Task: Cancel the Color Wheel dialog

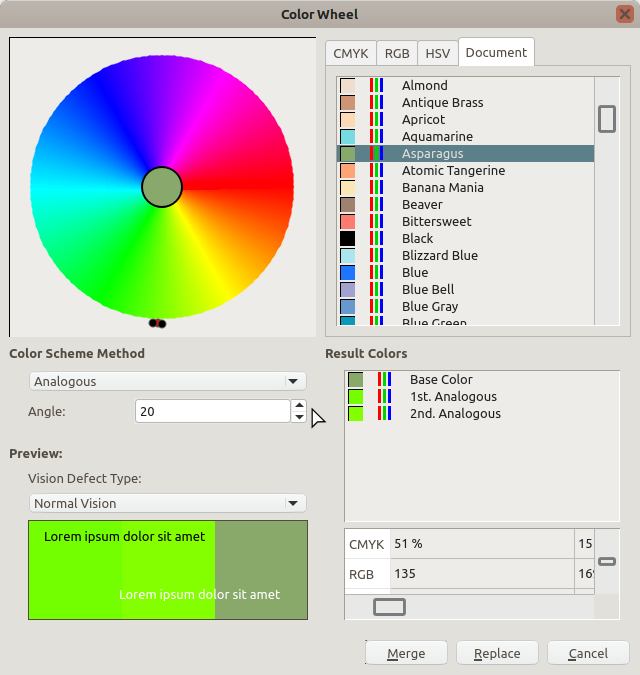Action: pyautogui.click(x=588, y=653)
